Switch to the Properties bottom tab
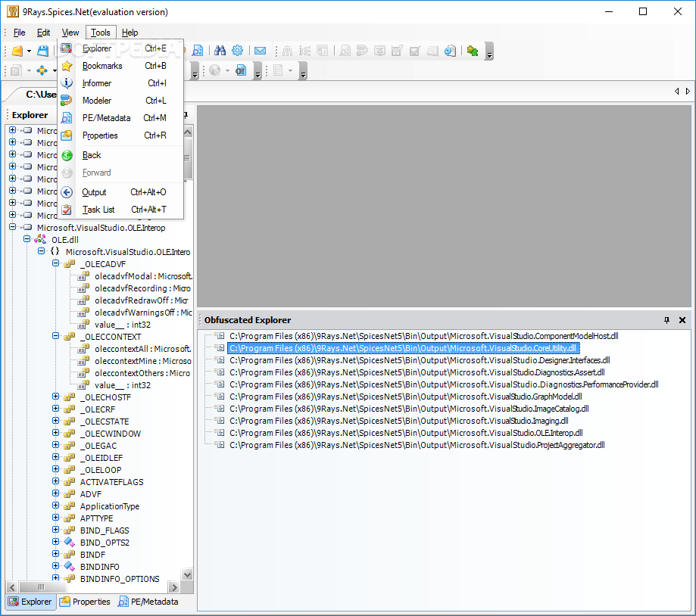The image size is (696, 616). tap(86, 602)
